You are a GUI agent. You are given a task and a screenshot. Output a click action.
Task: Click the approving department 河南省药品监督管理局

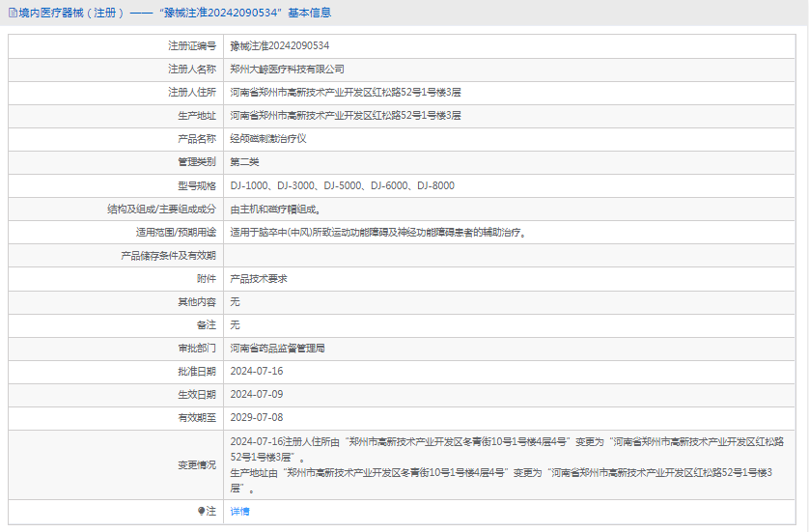click(x=277, y=348)
